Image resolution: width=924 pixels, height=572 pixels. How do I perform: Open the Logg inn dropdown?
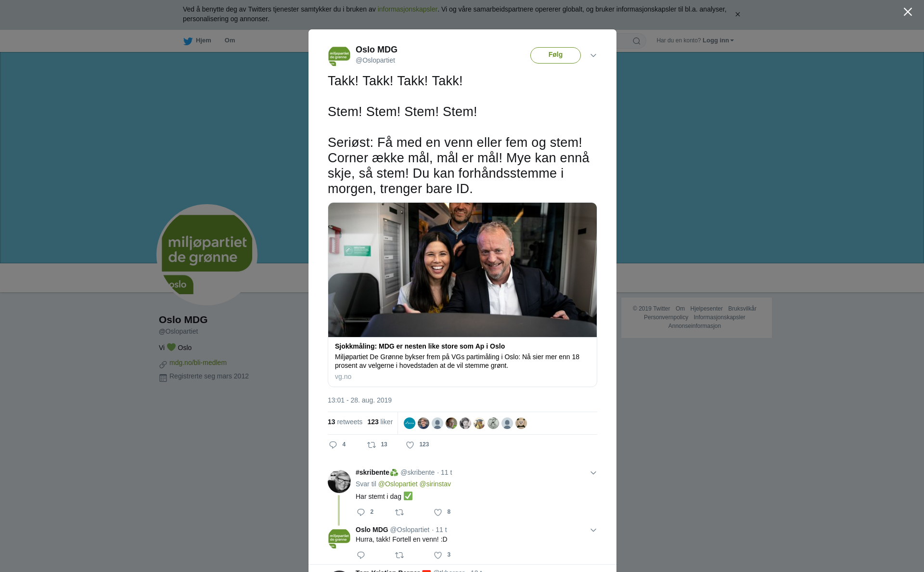point(718,40)
